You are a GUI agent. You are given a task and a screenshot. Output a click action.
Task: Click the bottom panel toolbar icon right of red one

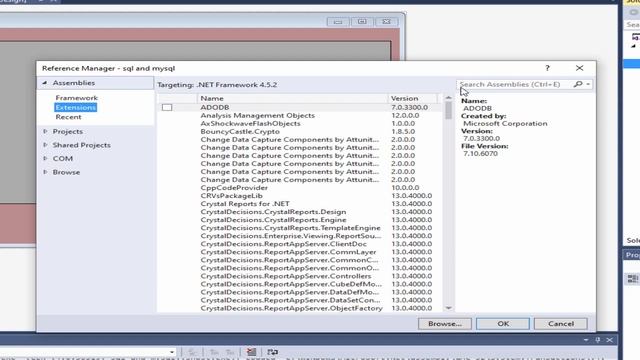[272, 352]
